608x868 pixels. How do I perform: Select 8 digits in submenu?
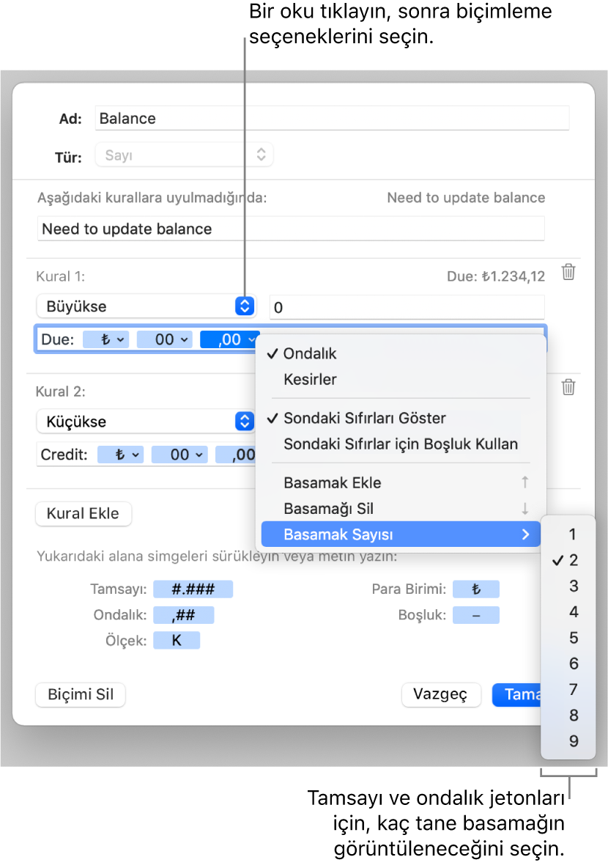[x=568, y=716]
